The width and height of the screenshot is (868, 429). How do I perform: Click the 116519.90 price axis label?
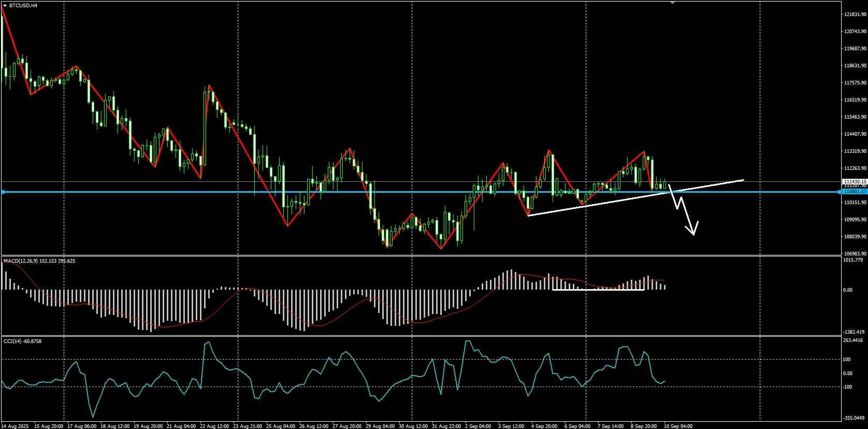pos(855,100)
